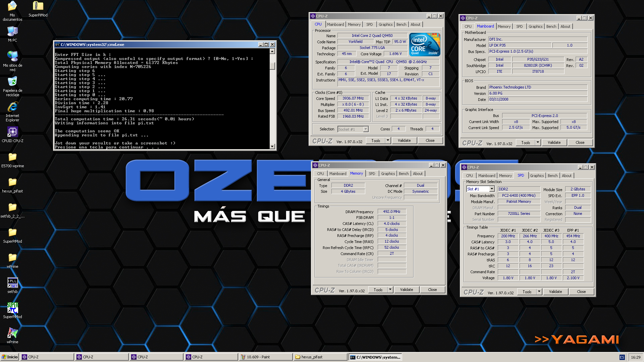Switch to hexus_pifast taskbar folder
This screenshot has width=644, height=362.
(x=320, y=357)
